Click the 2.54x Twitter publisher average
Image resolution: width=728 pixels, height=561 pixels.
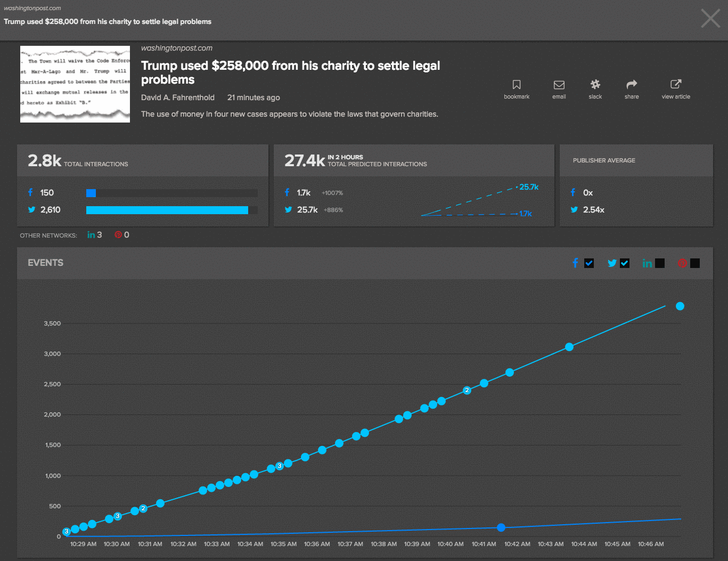[594, 210]
